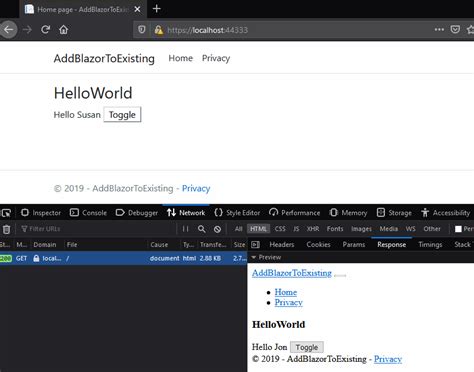Open the Storage devtools tab
This screenshot has width=474, height=372.
394,213
